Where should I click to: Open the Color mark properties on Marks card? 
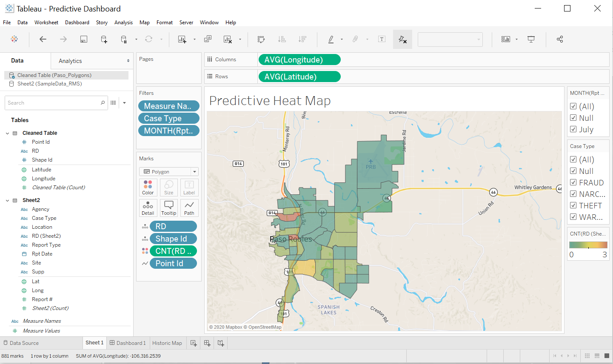pos(148,187)
